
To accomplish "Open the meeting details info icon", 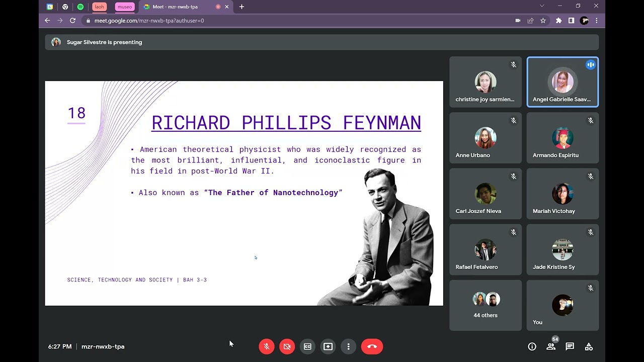I will [532, 346].
